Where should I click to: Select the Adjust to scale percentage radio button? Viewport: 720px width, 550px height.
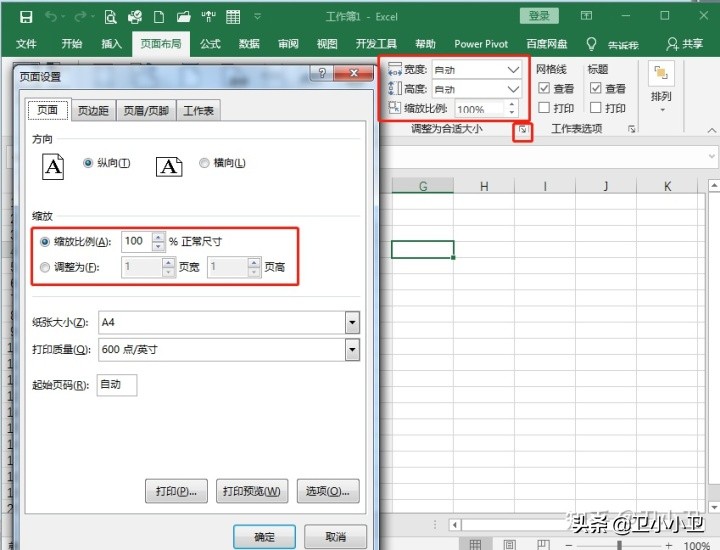pos(45,242)
